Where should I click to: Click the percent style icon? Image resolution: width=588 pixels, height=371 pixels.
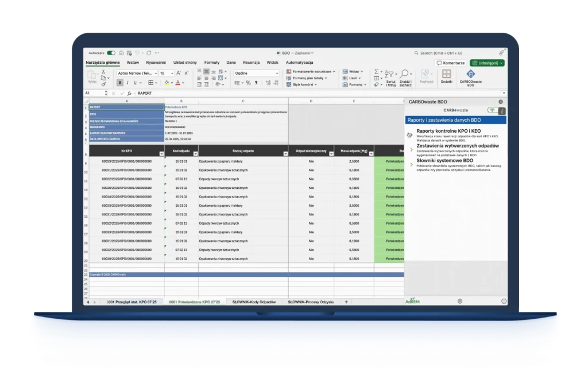click(247, 83)
